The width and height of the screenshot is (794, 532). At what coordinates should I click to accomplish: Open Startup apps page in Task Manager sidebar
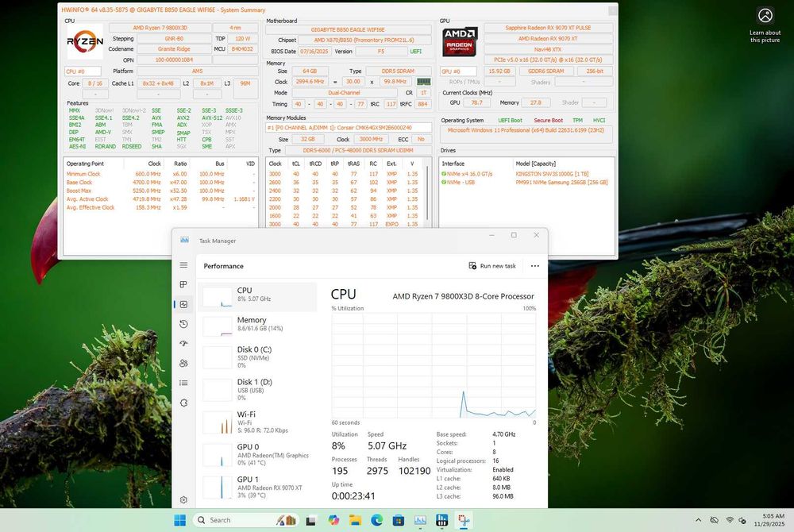click(184, 344)
